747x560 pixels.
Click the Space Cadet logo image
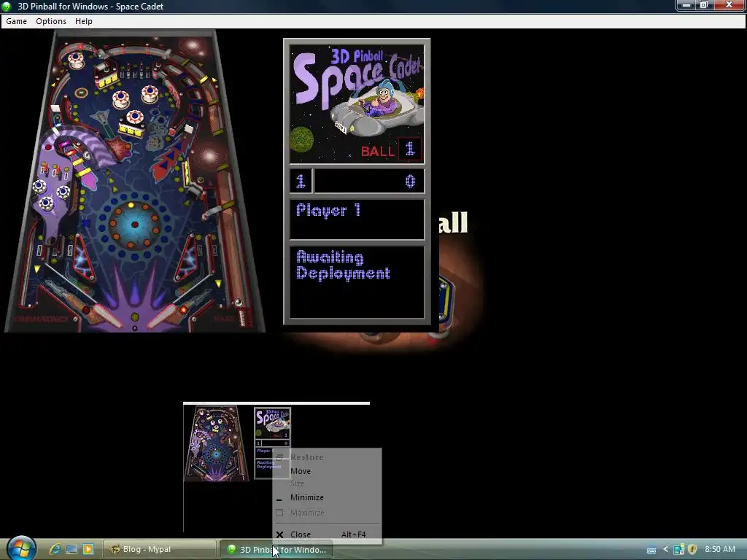click(357, 104)
